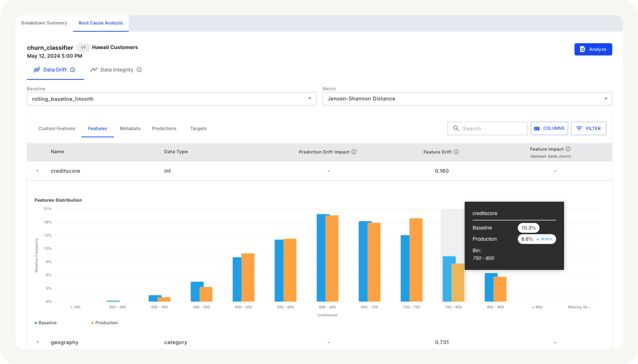Hide the Production series via chart legend
This screenshot has height=364, width=638.
click(105, 323)
